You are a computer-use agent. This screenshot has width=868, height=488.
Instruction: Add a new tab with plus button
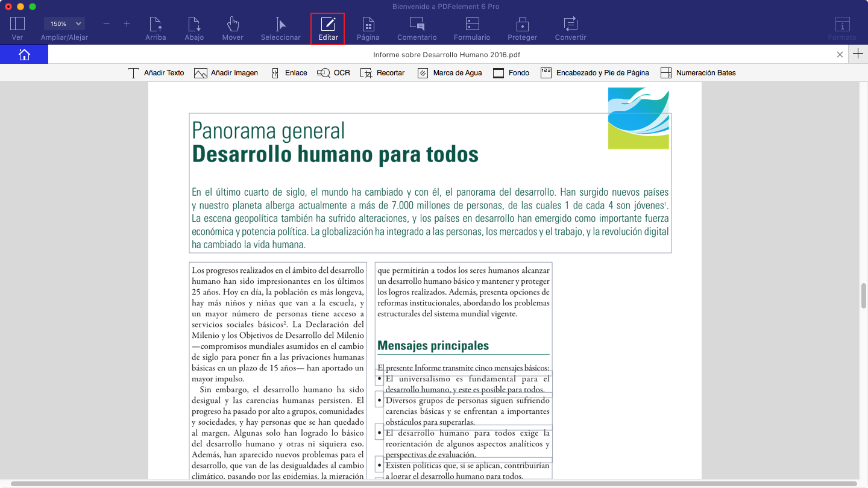[858, 54]
